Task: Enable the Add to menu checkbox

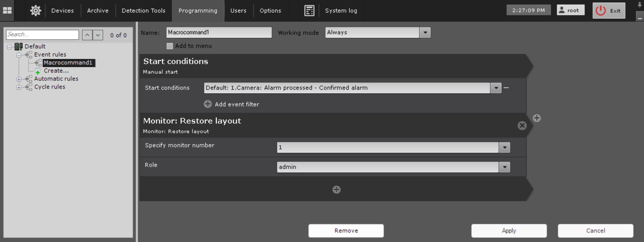Action: [x=170, y=46]
